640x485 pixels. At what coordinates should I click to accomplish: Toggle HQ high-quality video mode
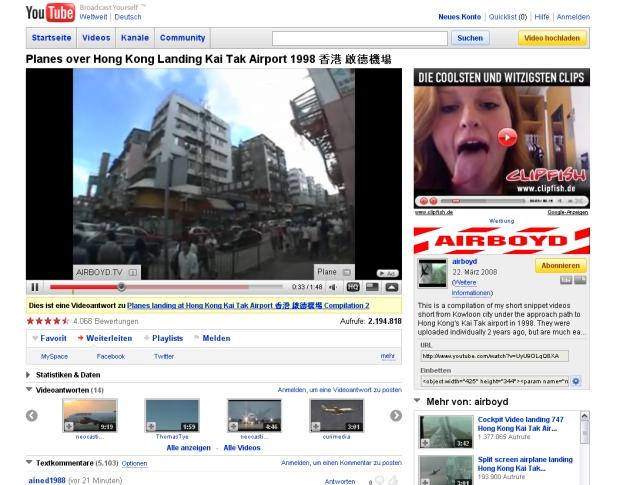(x=353, y=287)
